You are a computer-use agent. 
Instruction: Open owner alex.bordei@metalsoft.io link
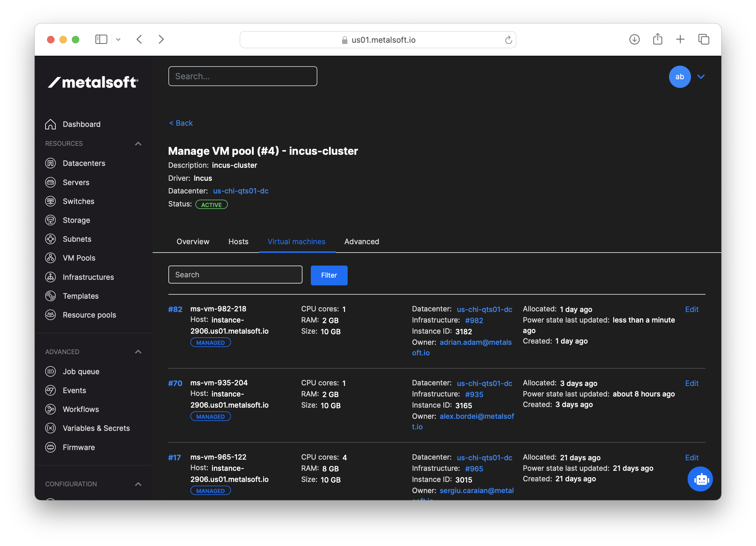pyautogui.click(x=463, y=421)
